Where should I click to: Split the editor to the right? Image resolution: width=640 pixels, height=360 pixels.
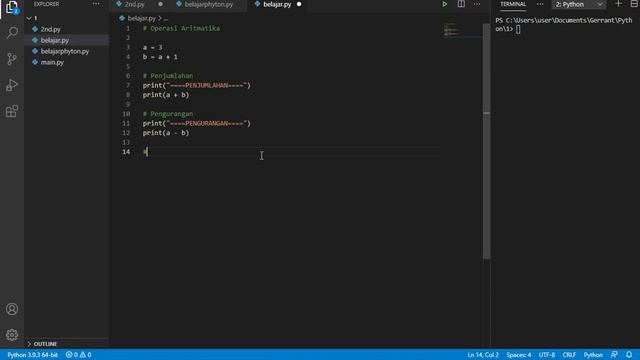pos(461,4)
